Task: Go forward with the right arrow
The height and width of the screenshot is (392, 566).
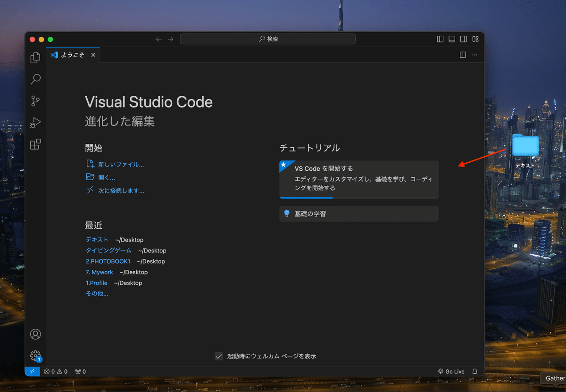Action: coord(170,39)
